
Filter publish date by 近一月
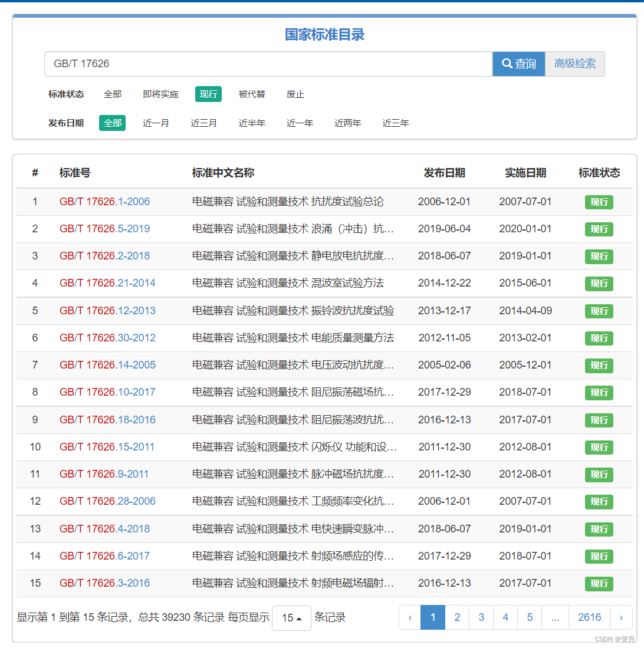pyautogui.click(x=156, y=123)
